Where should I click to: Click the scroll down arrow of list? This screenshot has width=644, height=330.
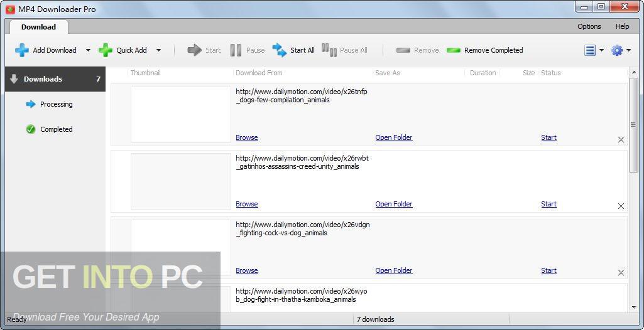coord(633,307)
